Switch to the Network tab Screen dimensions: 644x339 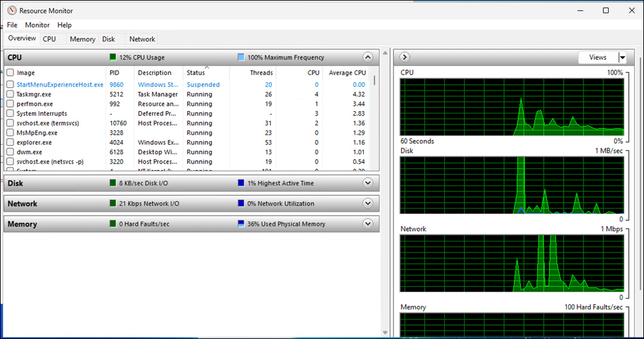click(142, 39)
